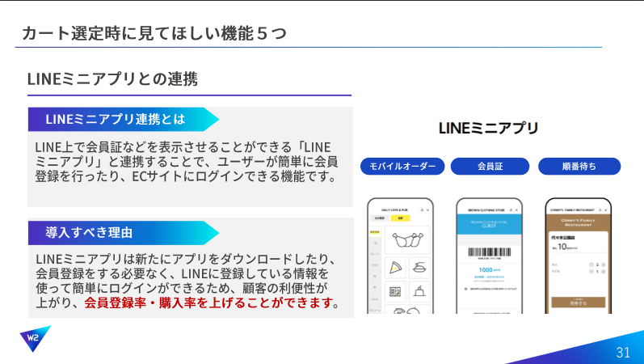Click the 導入すべき理由 arrow banner
This screenshot has height=364, width=644.
[x=123, y=233]
